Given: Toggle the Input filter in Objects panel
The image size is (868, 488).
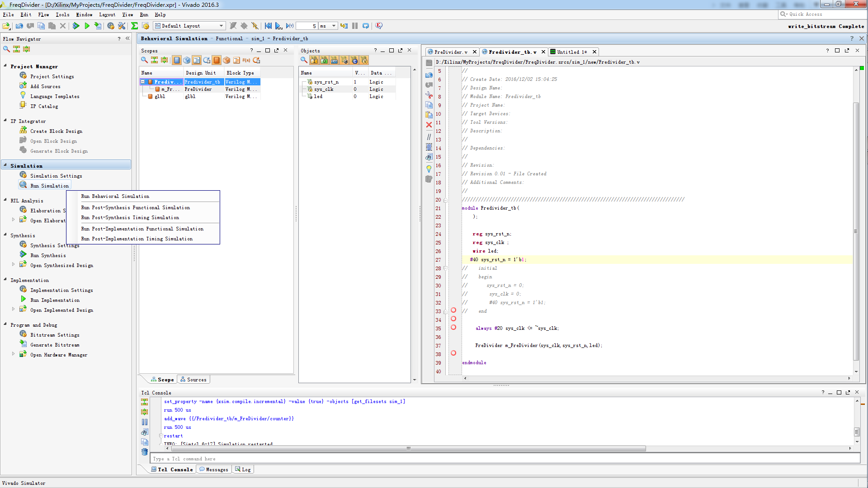Looking at the screenshot, I should [x=314, y=60].
